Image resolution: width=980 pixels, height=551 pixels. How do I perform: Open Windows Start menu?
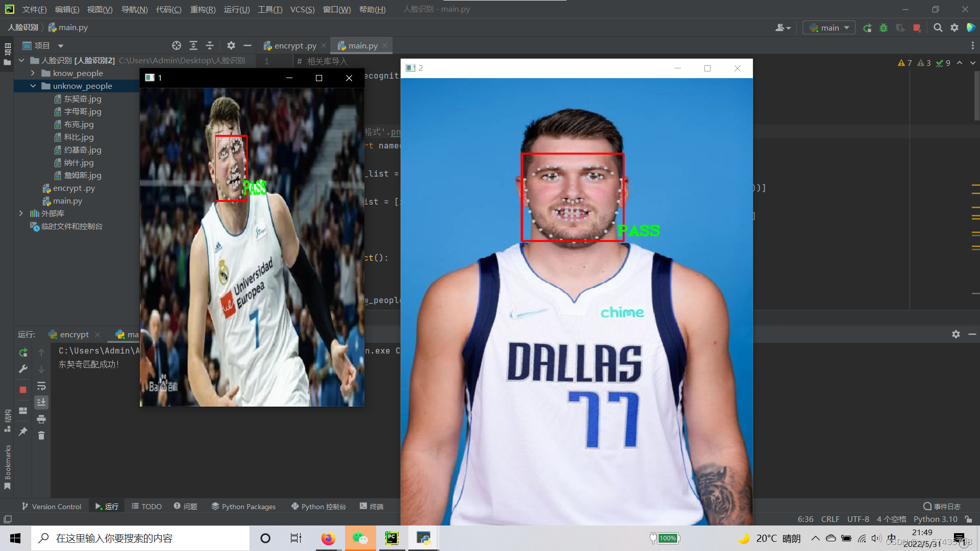pyautogui.click(x=15, y=538)
